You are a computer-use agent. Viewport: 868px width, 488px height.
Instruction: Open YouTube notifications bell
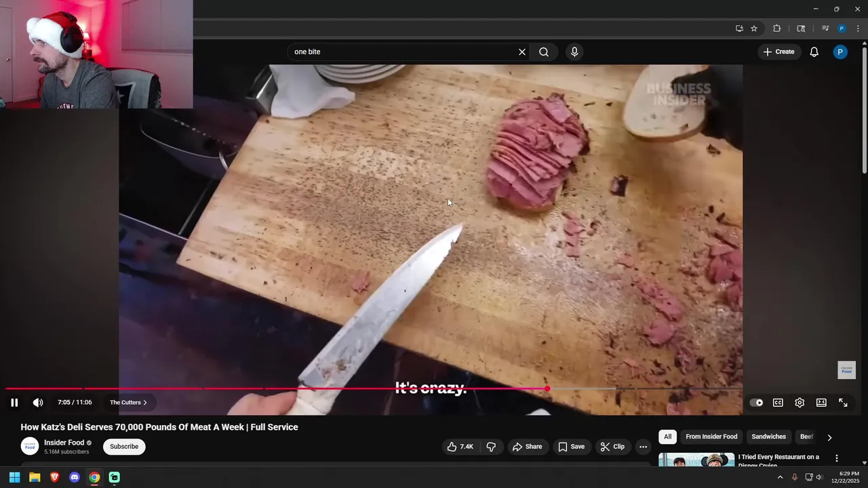coord(814,52)
